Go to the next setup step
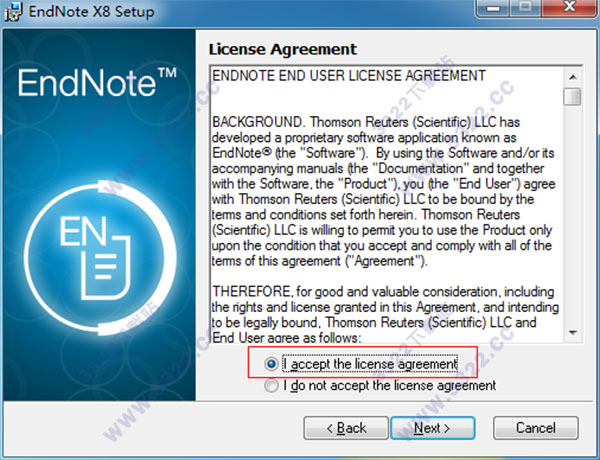The width and height of the screenshot is (600, 460). tap(433, 428)
